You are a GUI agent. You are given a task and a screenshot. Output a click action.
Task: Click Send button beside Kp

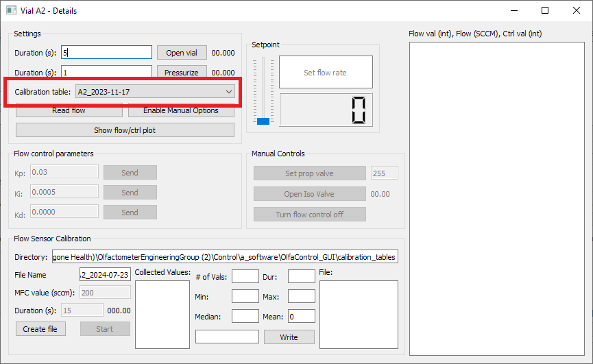pyautogui.click(x=130, y=173)
